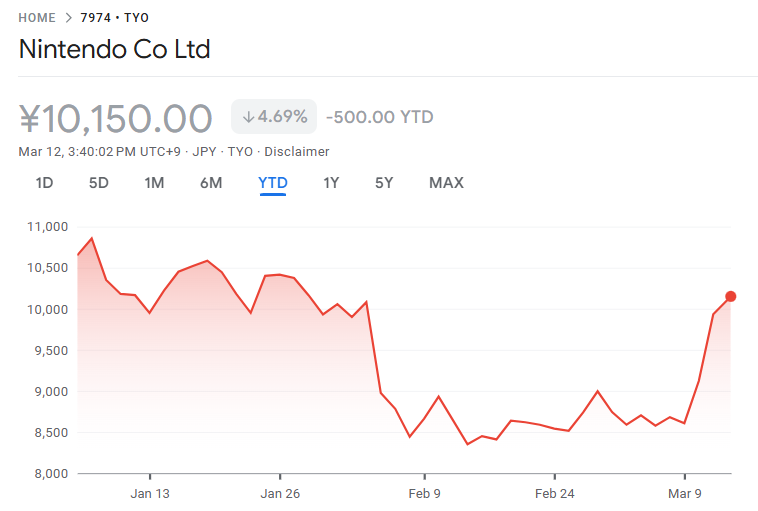Show the 1M chart range
This screenshot has height=511, width=758.
[x=154, y=183]
